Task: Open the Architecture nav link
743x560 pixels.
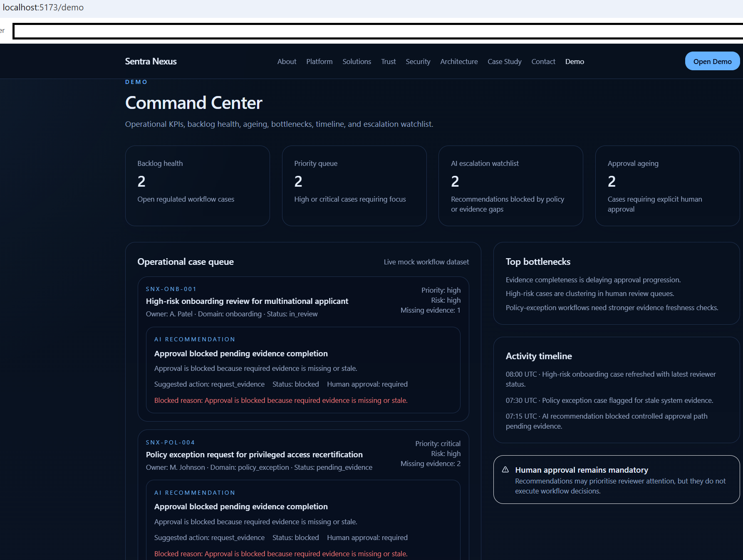Action: [459, 62]
